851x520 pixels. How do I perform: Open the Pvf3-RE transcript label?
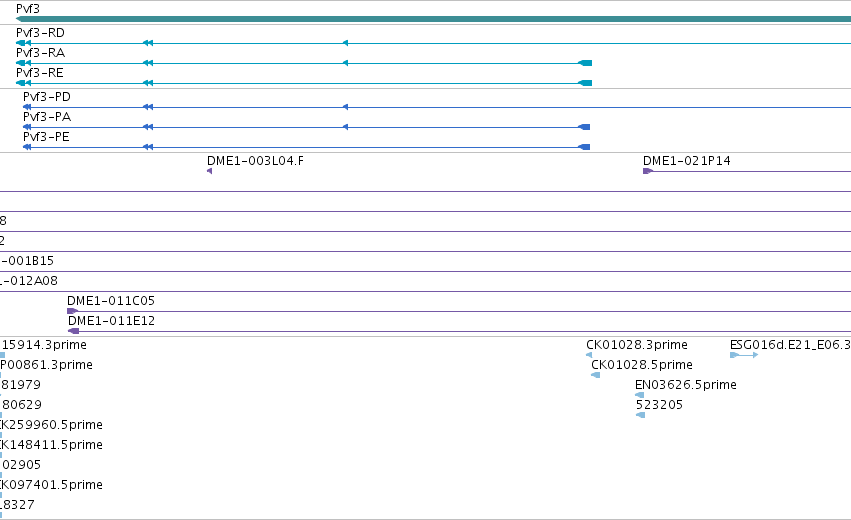coord(40,73)
